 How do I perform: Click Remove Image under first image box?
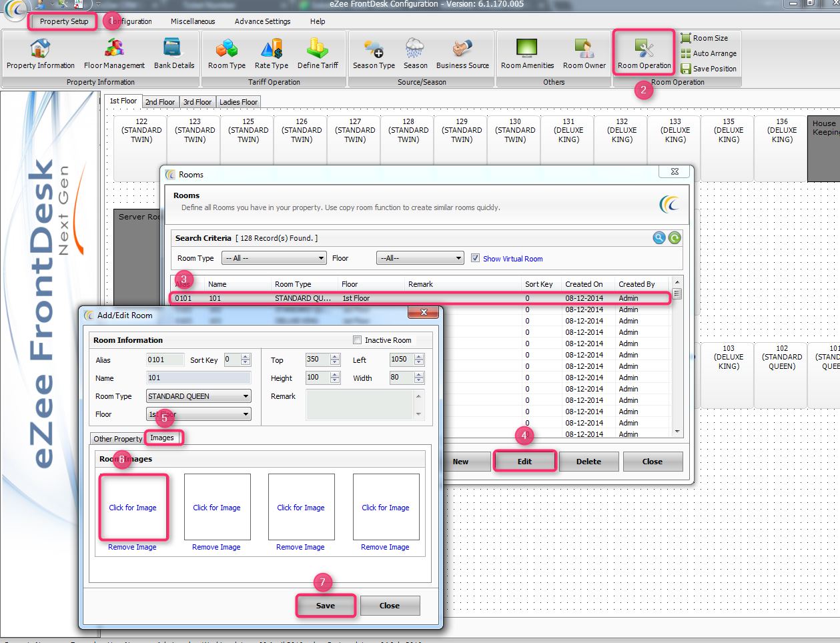pyautogui.click(x=132, y=547)
